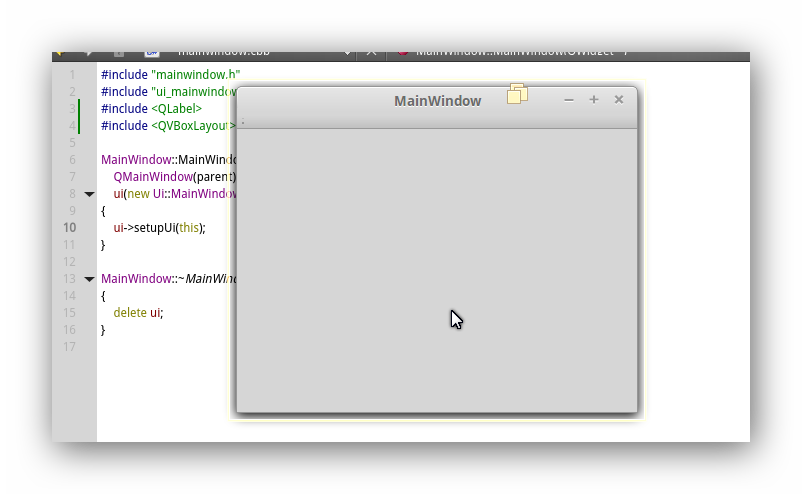Click the MainWindow::~MainWindow destructor line
The image size is (802, 494).
click(168, 279)
